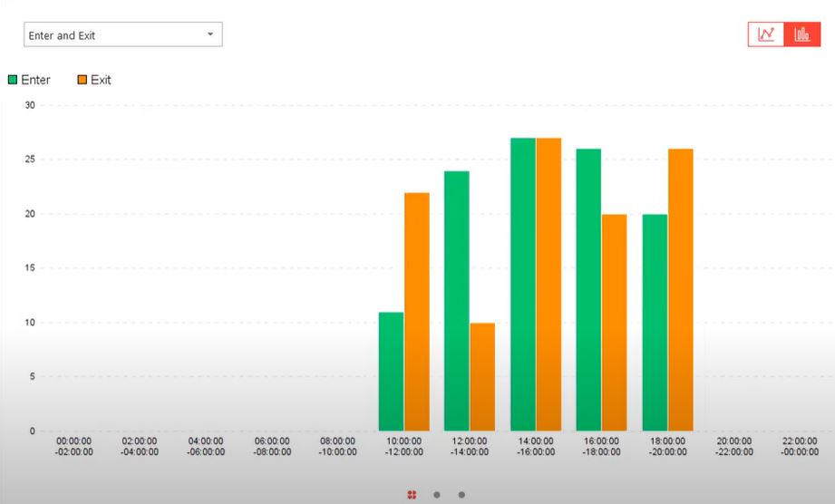The height and width of the screenshot is (504, 835).
Task: Select the orange Exit bar for 12:00-14:00
Action: tap(482, 376)
